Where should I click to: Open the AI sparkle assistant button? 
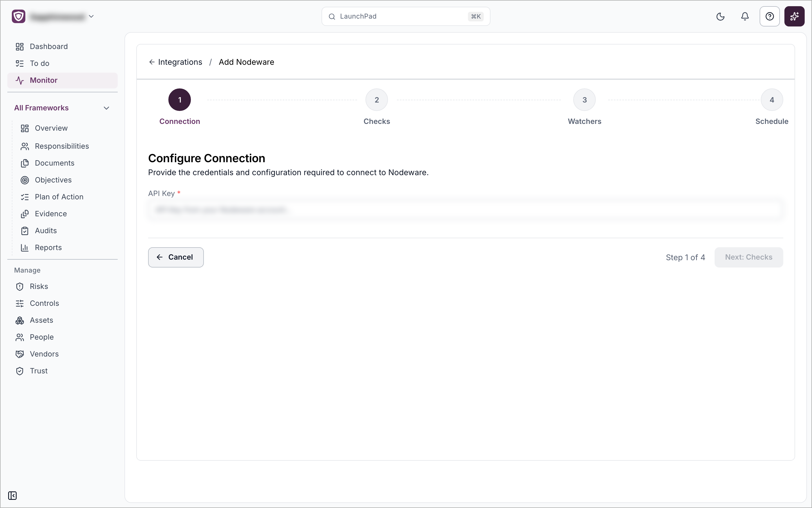(794, 16)
